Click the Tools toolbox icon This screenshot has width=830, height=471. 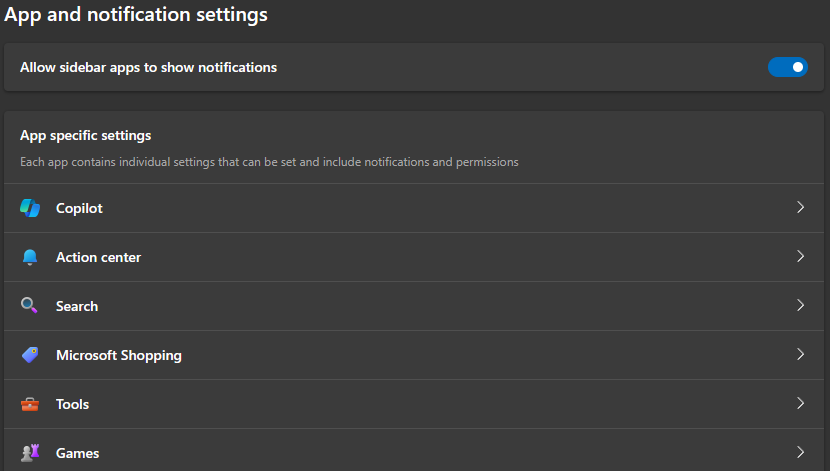30,404
